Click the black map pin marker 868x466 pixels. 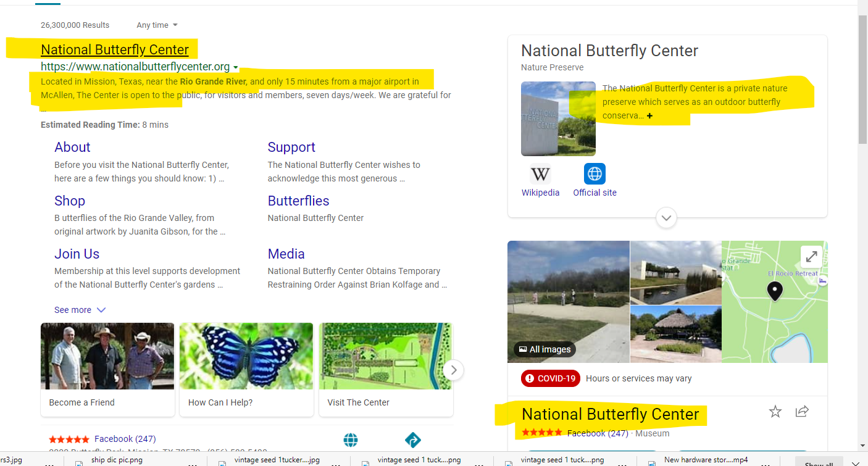click(x=774, y=291)
